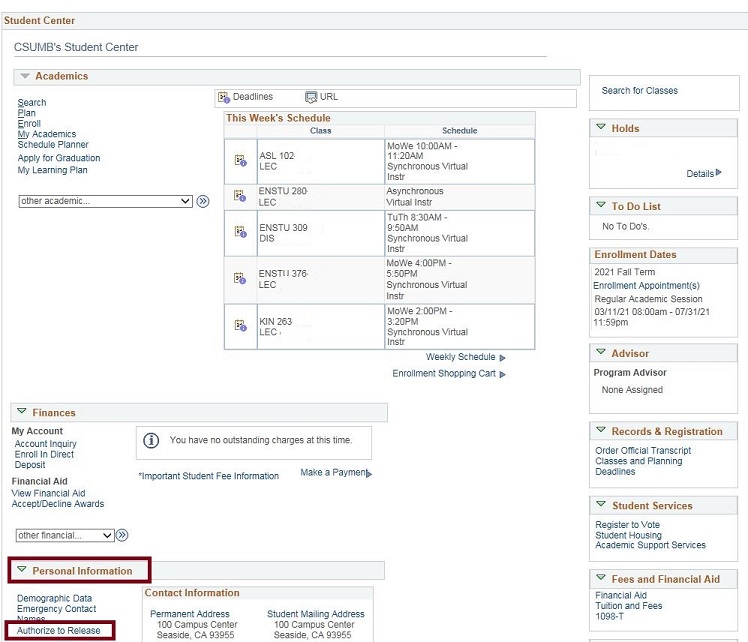Collapse the Student Services panel
This screenshot has width=748, height=642.
point(601,504)
